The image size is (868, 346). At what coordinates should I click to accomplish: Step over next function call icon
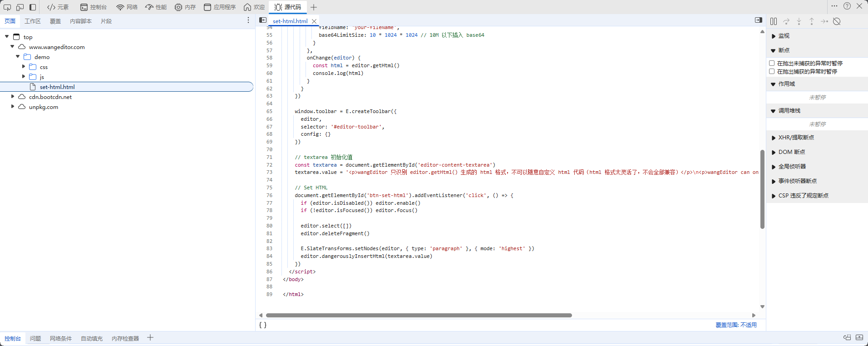(786, 21)
